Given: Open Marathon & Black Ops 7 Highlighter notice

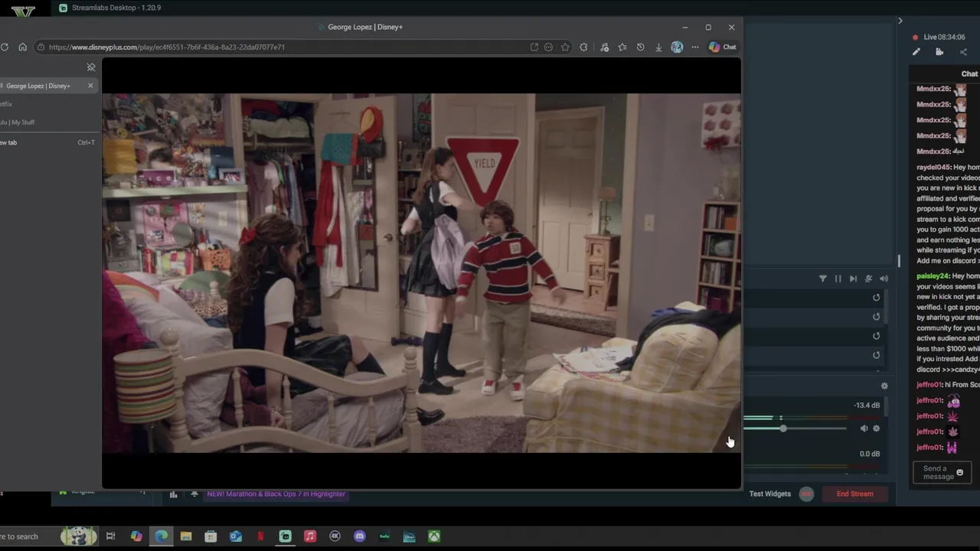Looking at the screenshot, I should (276, 494).
